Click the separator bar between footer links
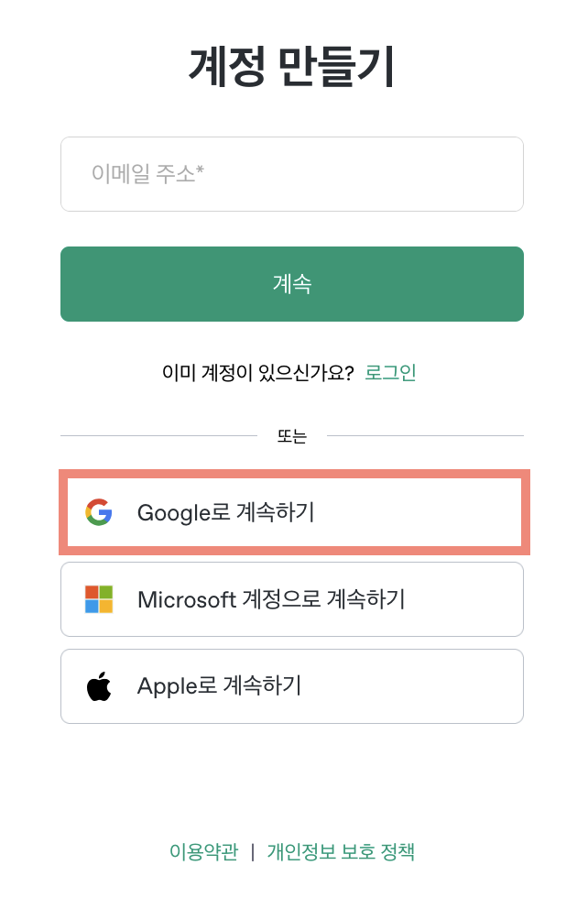 click(x=253, y=852)
